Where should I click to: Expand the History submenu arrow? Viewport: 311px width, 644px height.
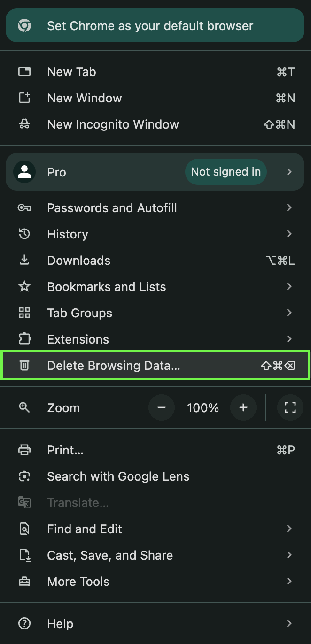point(289,234)
